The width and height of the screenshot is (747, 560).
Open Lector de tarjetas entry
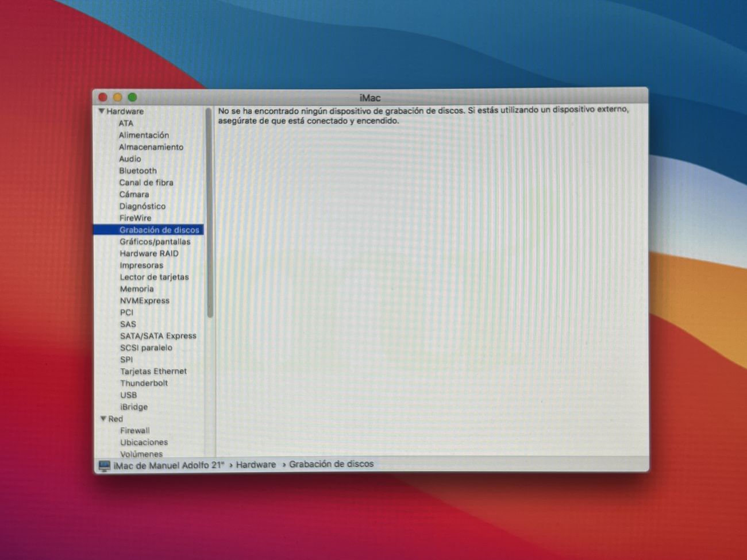tap(154, 277)
